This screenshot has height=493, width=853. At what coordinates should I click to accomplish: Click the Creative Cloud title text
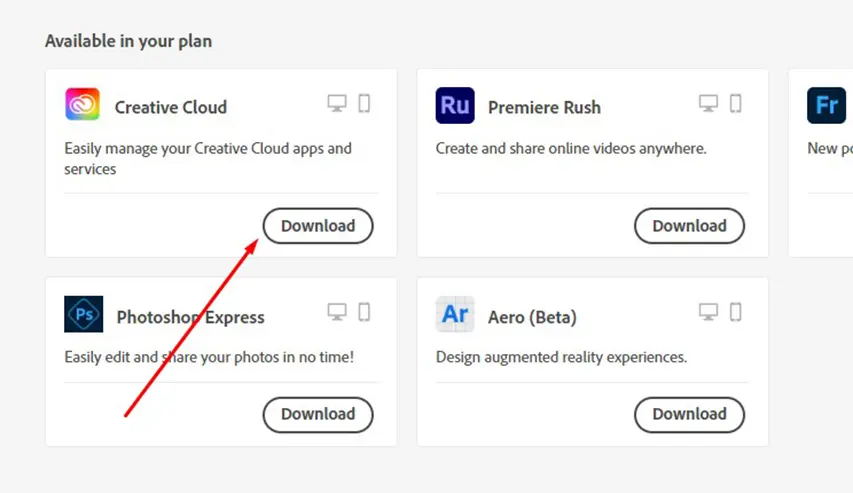click(171, 107)
